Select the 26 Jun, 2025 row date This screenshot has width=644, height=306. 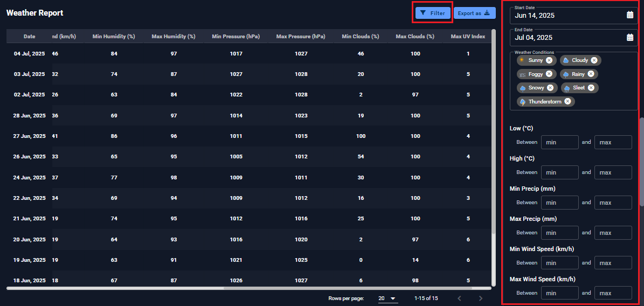pos(30,156)
